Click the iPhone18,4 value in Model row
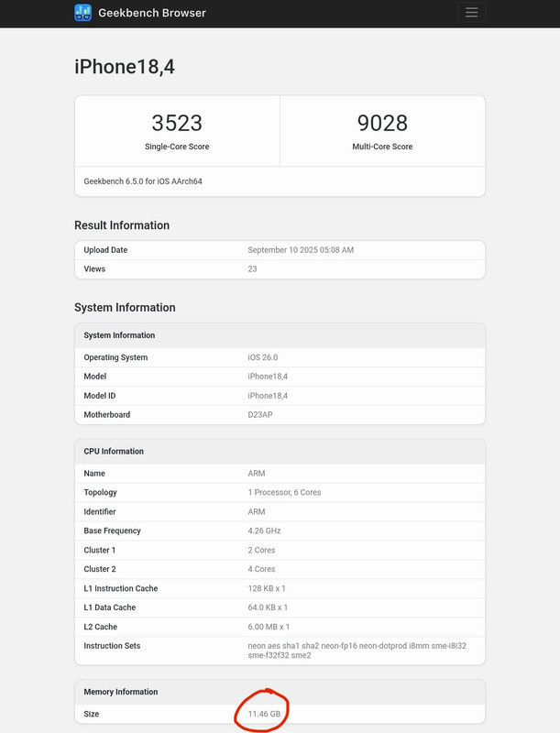The height and width of the screenshot is (733, 560). (268, 377)
